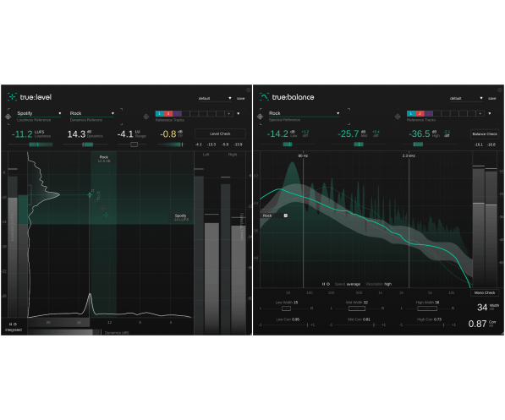The image size is (505, 420).
Task: Toggle the Mono Check button
Action: [x=485, y=293]
